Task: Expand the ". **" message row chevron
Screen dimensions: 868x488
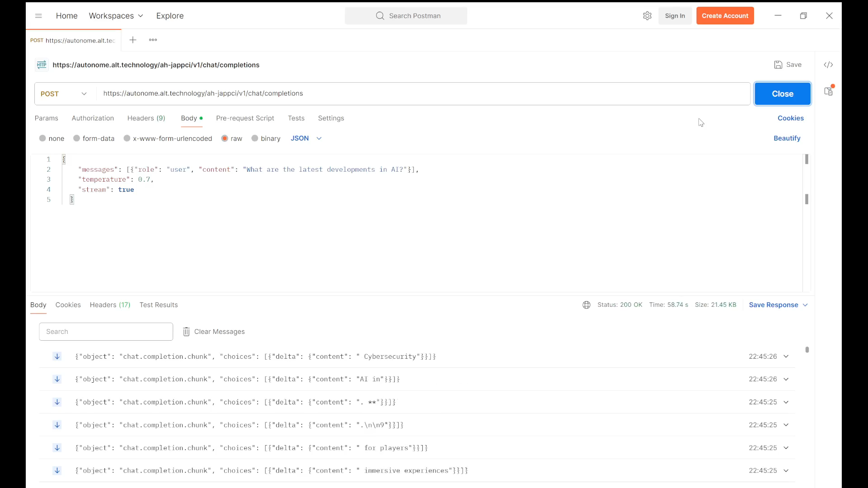Action: pyautogui.click(x=786, y=402)
